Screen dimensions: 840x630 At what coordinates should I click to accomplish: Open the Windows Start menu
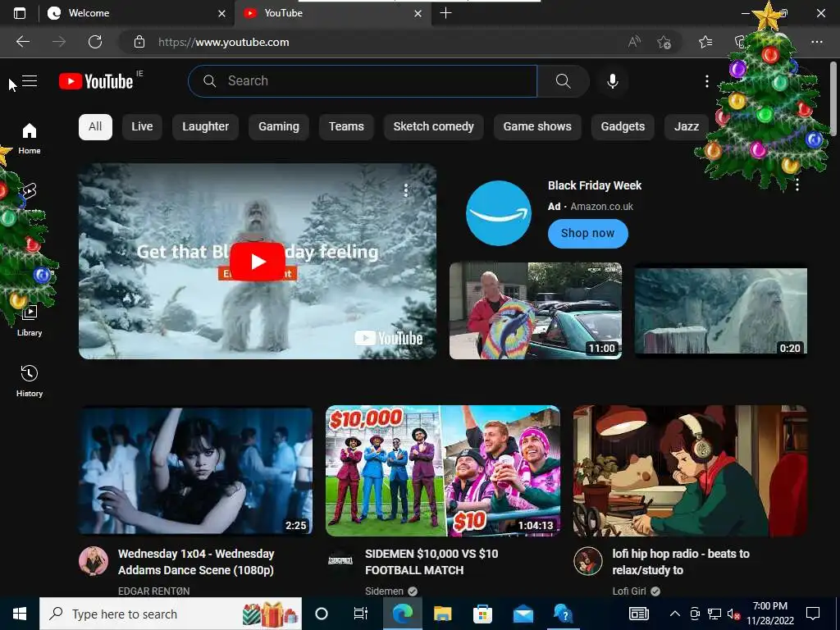pyautogui.click(x=20, y=614)
